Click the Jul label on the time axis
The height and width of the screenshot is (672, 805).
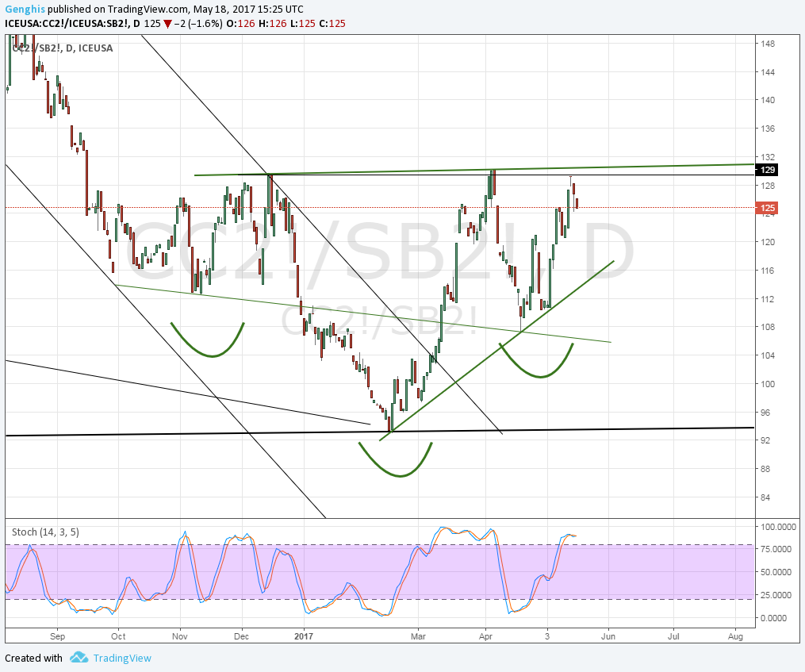point(673,636)
